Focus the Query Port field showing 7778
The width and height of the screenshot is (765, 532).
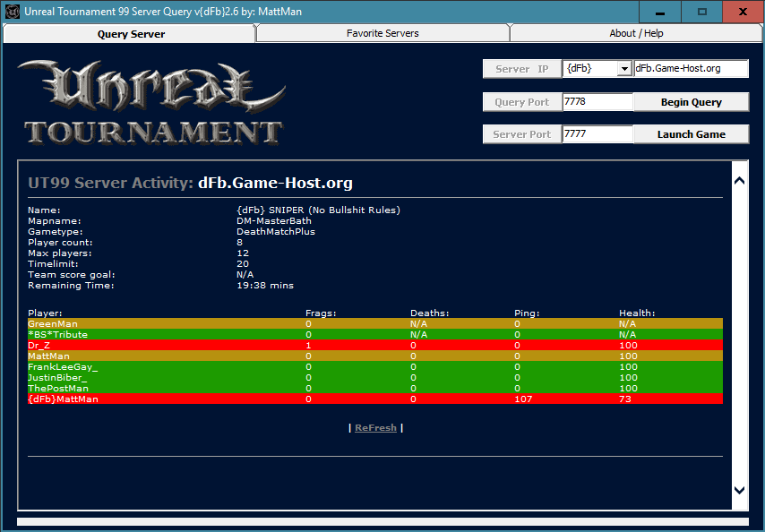[x=597, y=102]
